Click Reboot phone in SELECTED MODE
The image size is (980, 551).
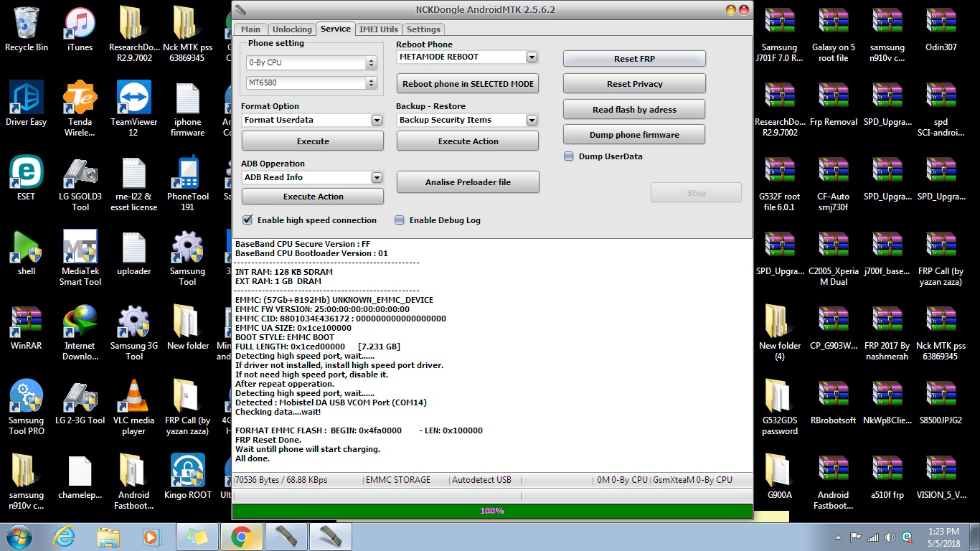coord(468,84)
